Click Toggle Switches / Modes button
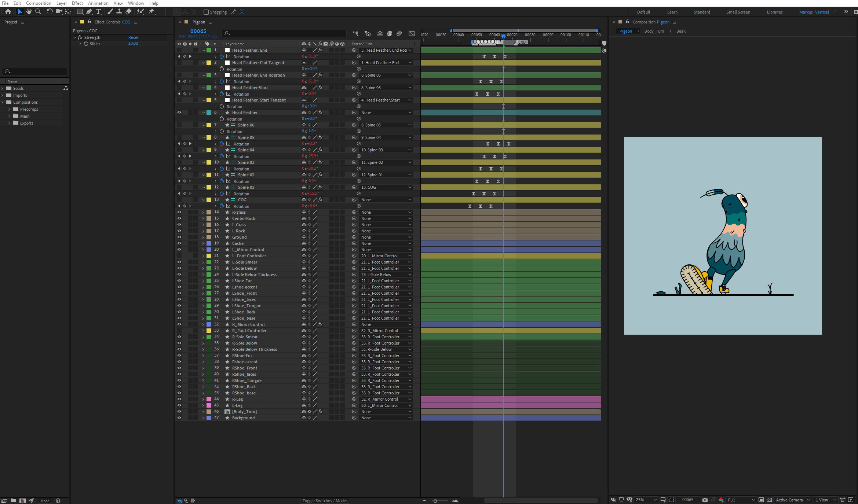Image resolution: width=858 pixels, height=504 pixels. tap(325, 501)
